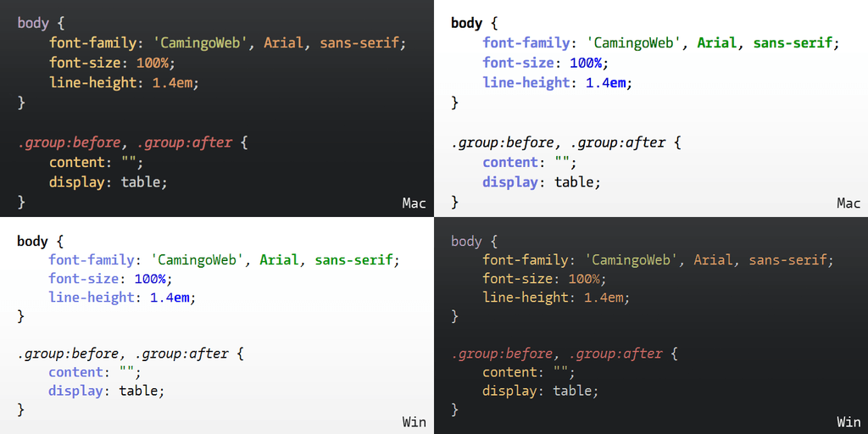The width and height of the screenshot is (868, 434).
Task: Click 'Arial' value in dark Win panel
Action: 715,260
